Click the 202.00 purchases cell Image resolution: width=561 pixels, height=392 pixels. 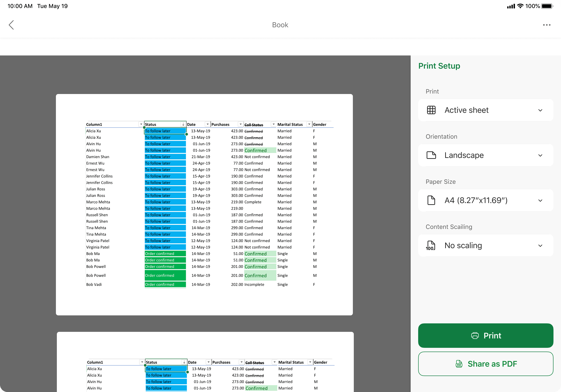click(x=237, y=284)
